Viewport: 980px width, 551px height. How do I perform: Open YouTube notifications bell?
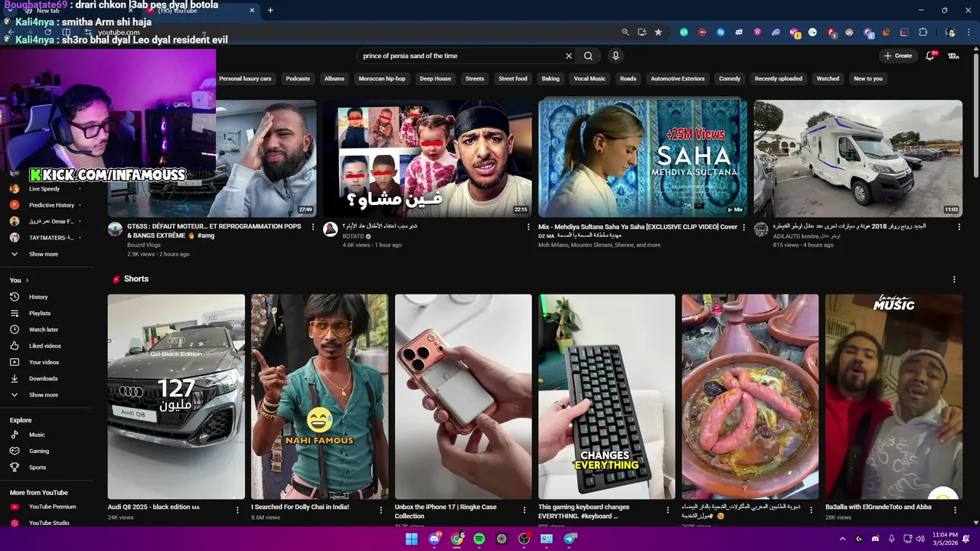pos(929,56)
